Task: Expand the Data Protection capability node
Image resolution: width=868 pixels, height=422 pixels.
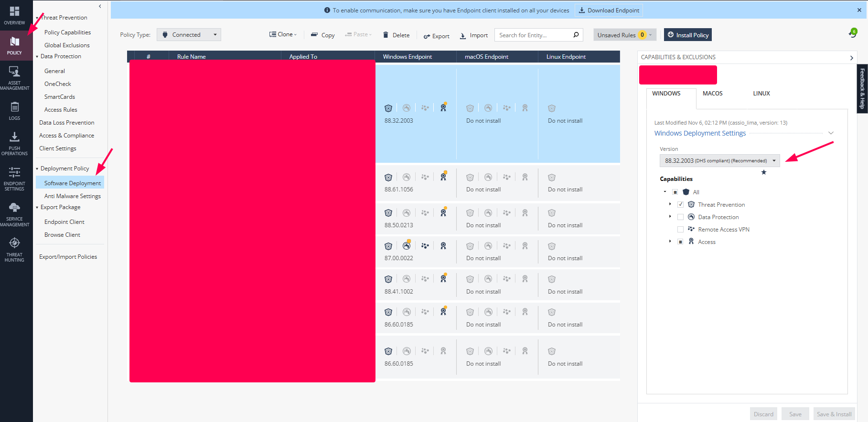Action: point(670,216)
